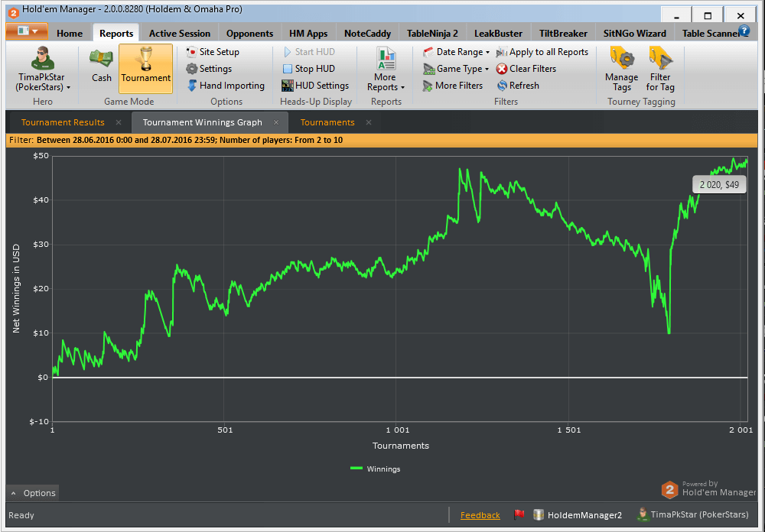Open the TimaPkStar hero selector
Image resolution: width=765 pixels, height=532 pixels.
(x=43, y=69)
